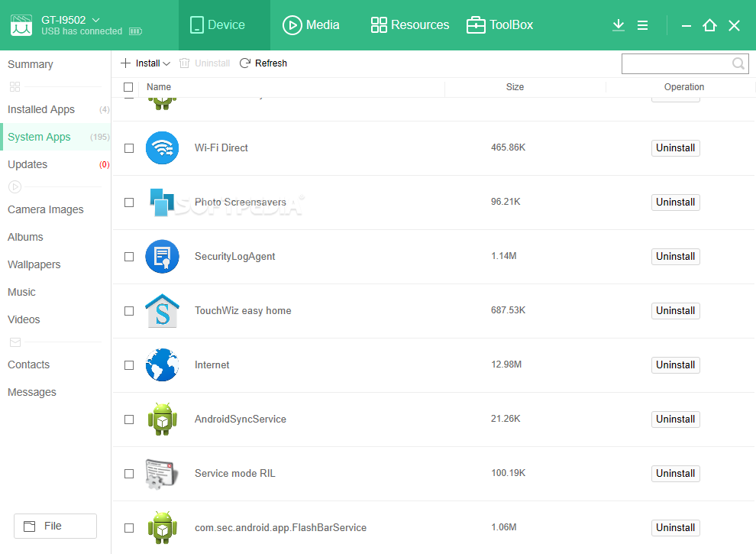The image size is (756, 554).
Task: Open the hamburger menu icon
Action: (x=642, y=25)
